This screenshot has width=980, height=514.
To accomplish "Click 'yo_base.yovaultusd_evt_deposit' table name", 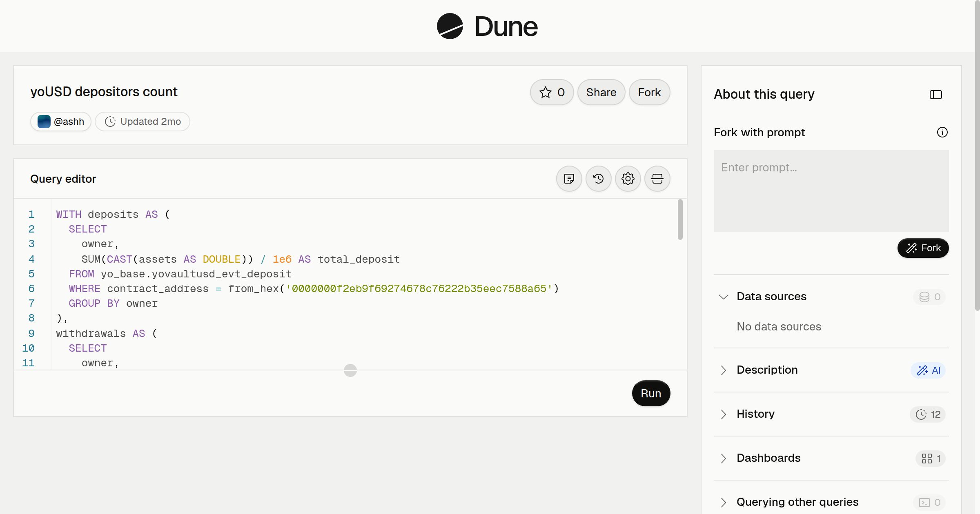I will tap(196, 274).
